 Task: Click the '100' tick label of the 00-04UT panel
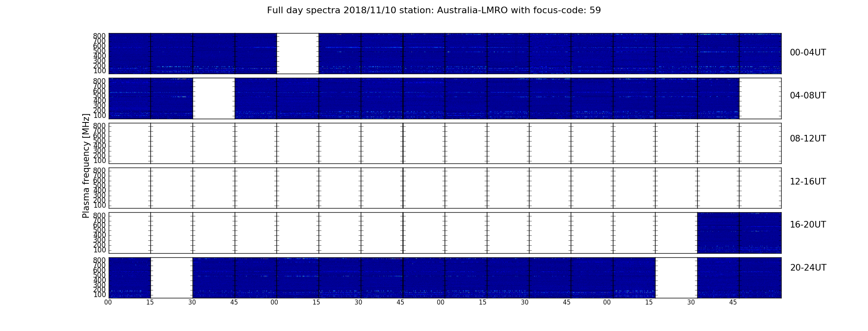click(100, 71)
